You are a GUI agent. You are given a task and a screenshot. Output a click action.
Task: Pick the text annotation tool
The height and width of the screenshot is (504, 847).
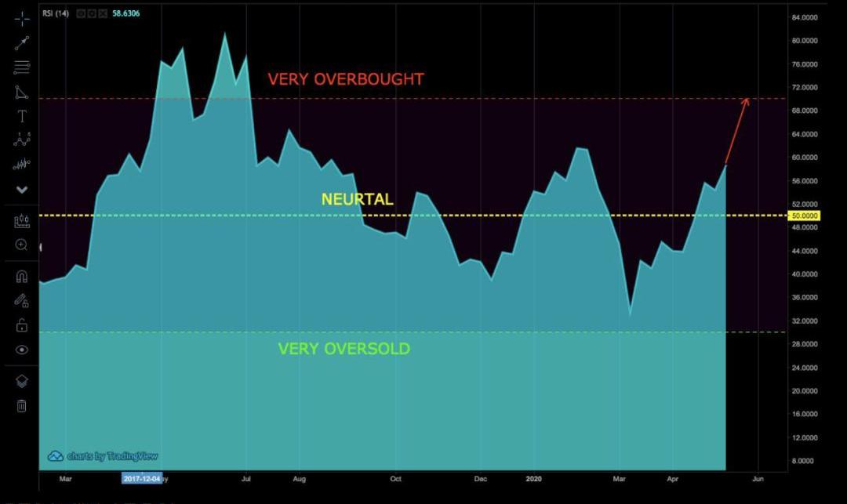tap(22, 117)
